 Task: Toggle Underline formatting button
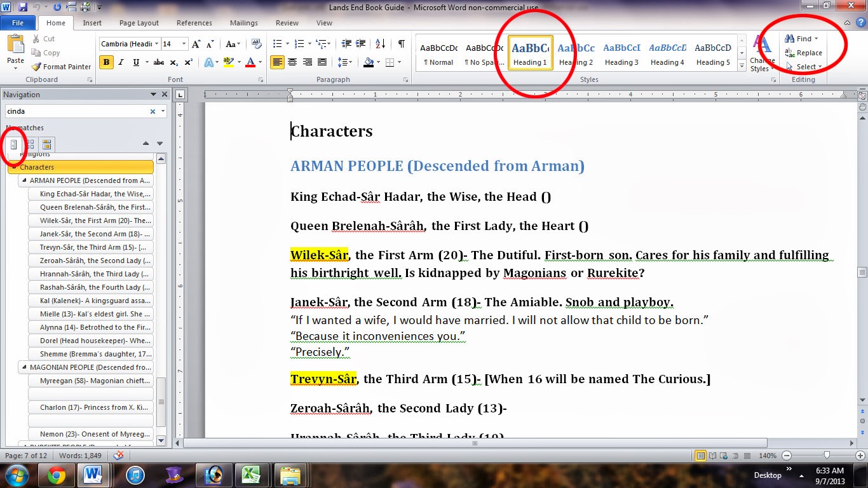(x=136, y=62)
